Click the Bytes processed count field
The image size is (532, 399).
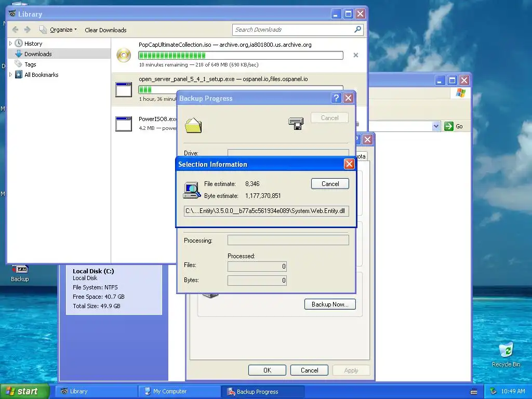pos(257,280)
